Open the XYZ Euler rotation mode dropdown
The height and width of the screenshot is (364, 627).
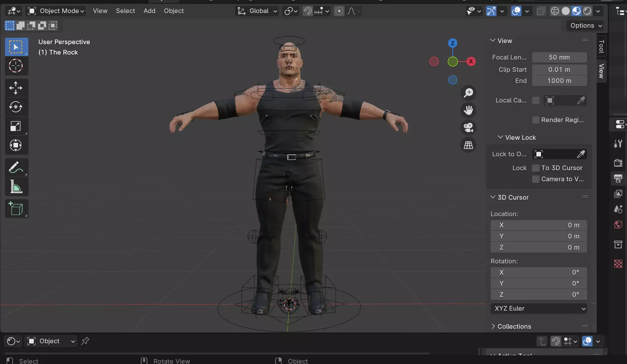point(539,308)
